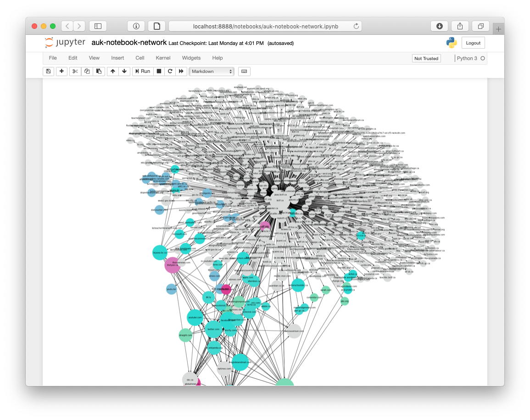Click the Python 3 kernel name

tap(467, 58)
